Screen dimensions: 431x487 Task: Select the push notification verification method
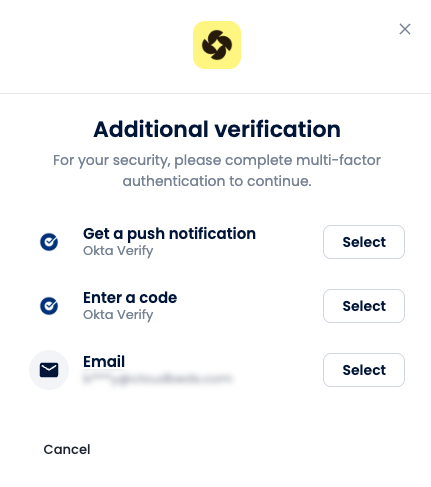(364, 242)
